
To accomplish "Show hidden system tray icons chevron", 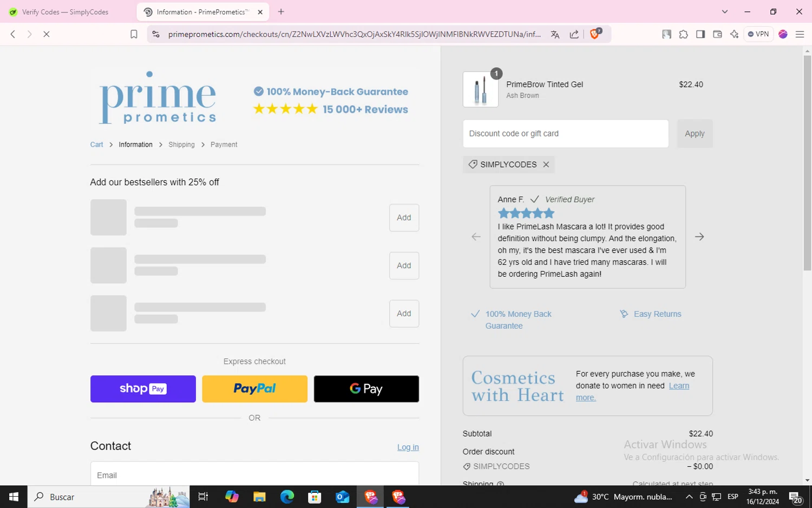I will pyautogui.click(x=689, y=497).
